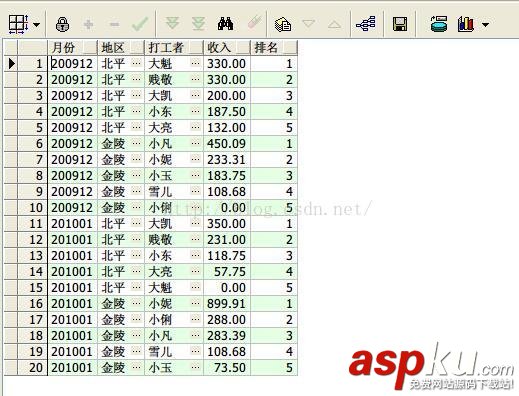
Task: Open ellipsis editor for 金陵 in row 20
Action: [136, 366]
